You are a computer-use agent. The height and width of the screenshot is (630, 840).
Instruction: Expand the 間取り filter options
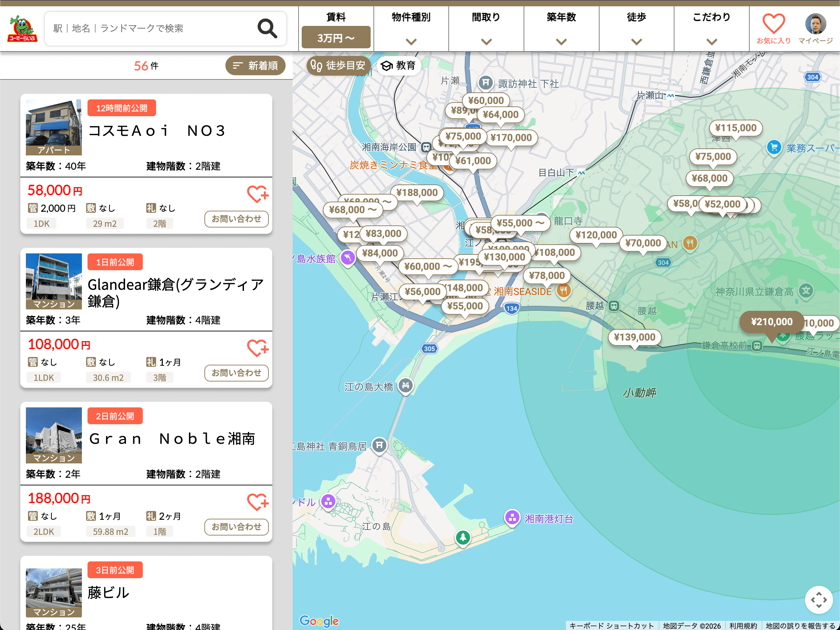click(x=486, y=28)
